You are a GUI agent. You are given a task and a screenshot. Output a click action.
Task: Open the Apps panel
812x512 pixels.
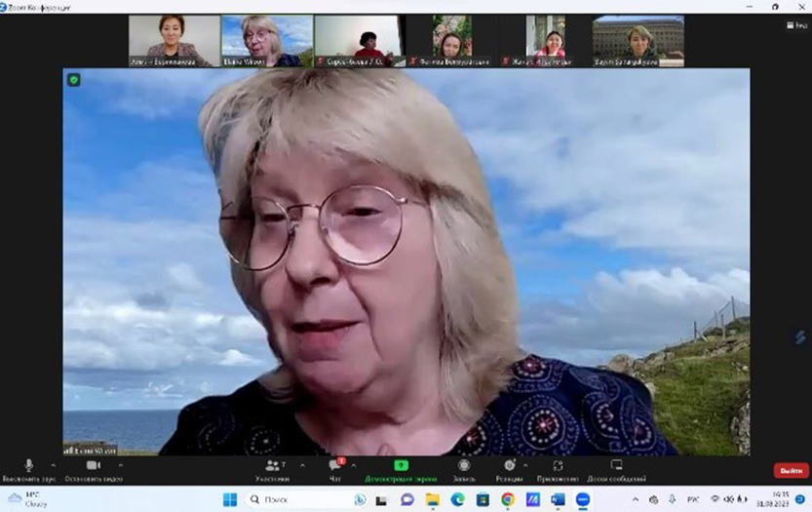(x=558, y=466)
